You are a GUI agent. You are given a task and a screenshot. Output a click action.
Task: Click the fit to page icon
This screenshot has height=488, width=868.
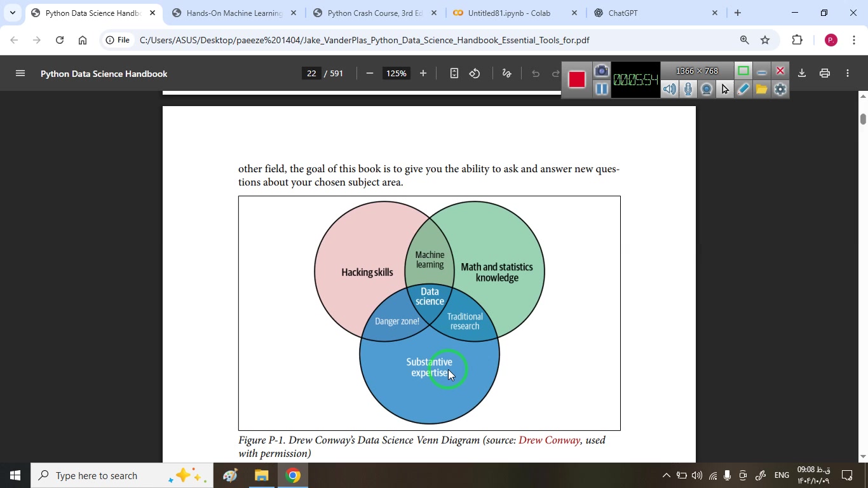(x=454, y=74)
